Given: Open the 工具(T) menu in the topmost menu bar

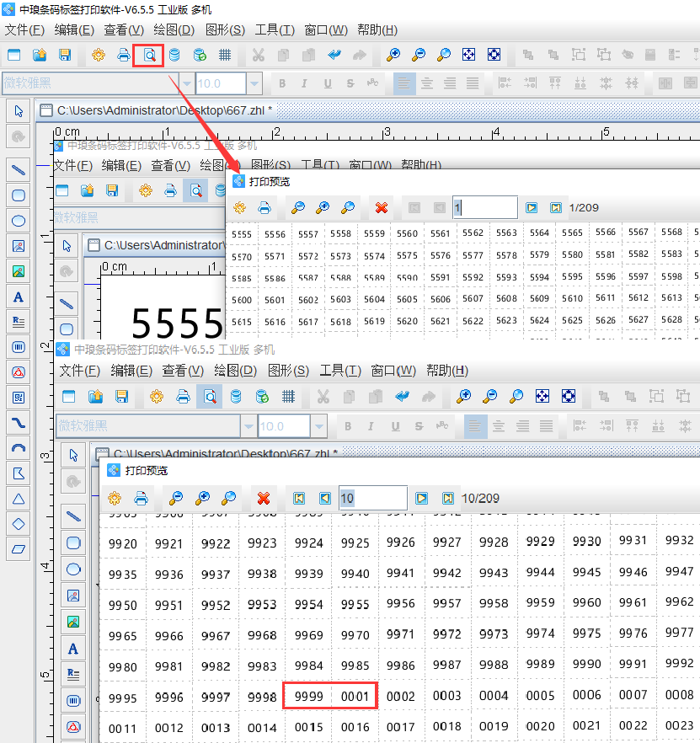Looking at the screenshot, I should 275,30.
